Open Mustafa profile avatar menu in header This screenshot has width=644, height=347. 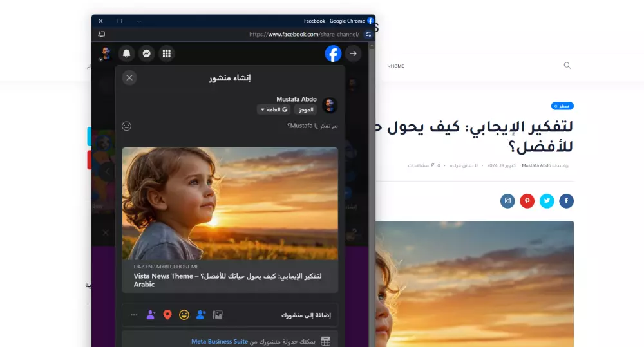click(x=106, y=53)
